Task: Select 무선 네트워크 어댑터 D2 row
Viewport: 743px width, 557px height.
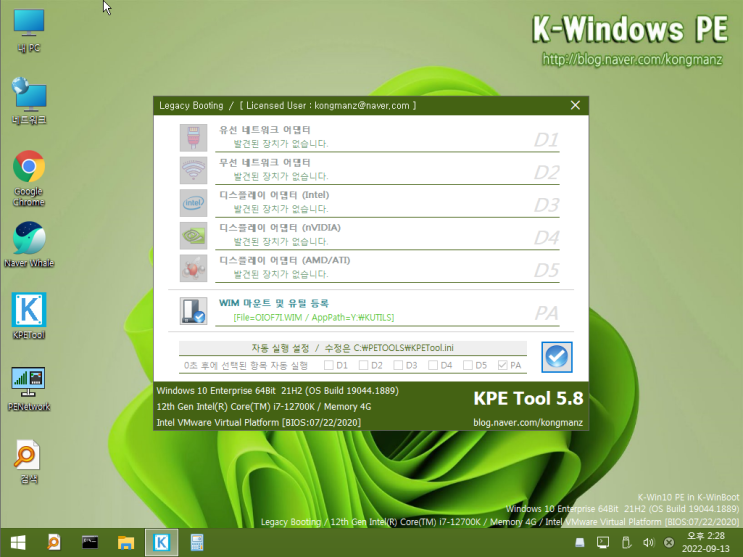Action: pos(387,170)
